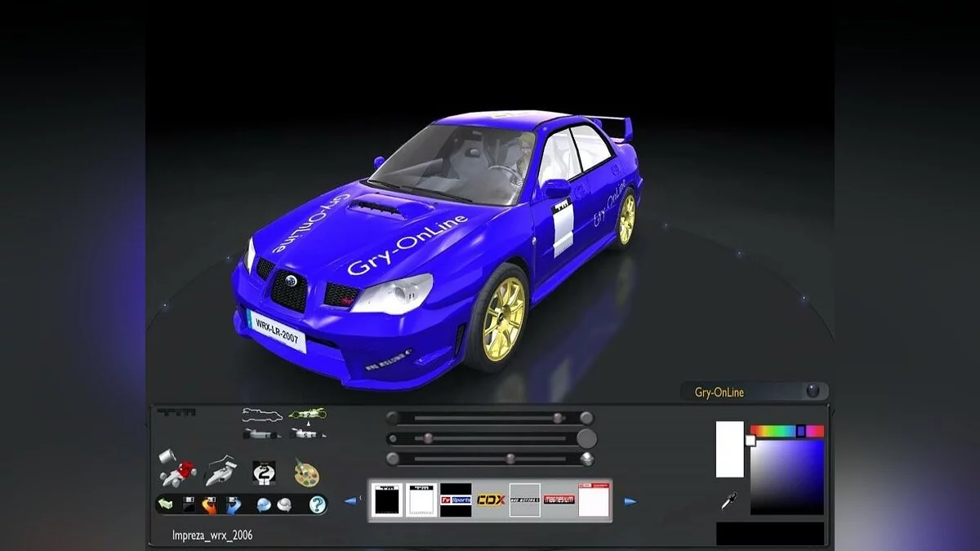Image resolution: width=980 pixels, height=551 pixels.
Task: Open the number 2 sticker tool
Action: pos(264,473)
